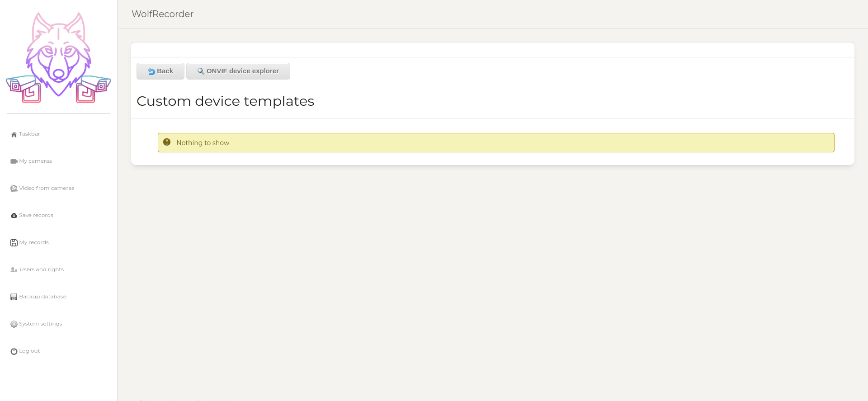Screen dimensions: 868x401
Task: Click the Video from cameras icon
Action: click(14, 189)
